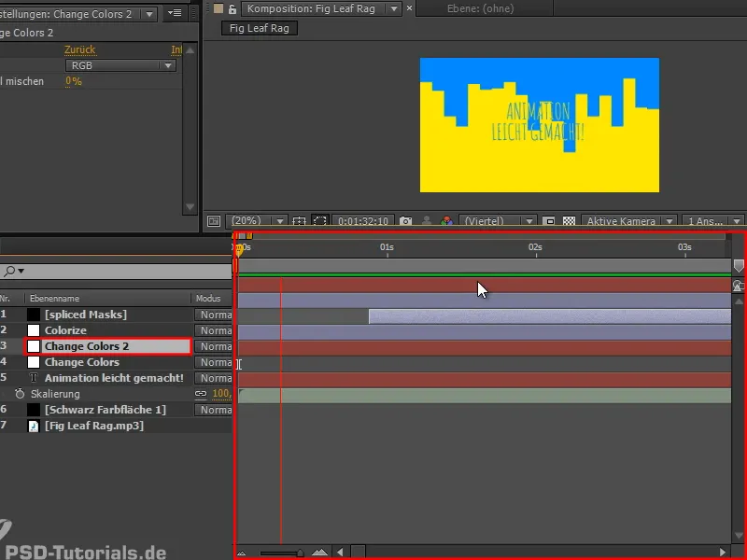Open blend mode dropdown for Schwarz Farbfläche 1

(213, 410)
